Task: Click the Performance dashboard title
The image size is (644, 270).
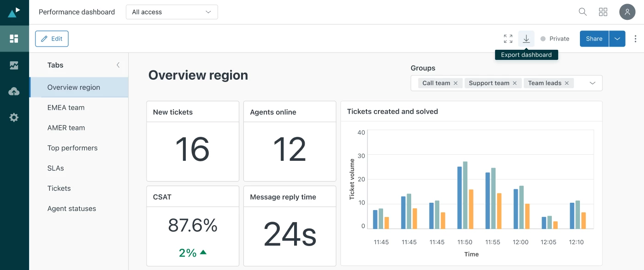Action: 77,12
